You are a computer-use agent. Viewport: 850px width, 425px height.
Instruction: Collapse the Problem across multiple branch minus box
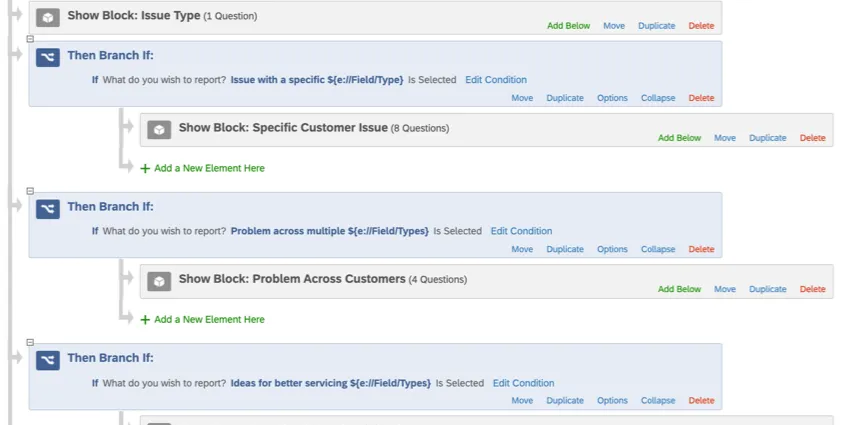click(x=30, y=190)
